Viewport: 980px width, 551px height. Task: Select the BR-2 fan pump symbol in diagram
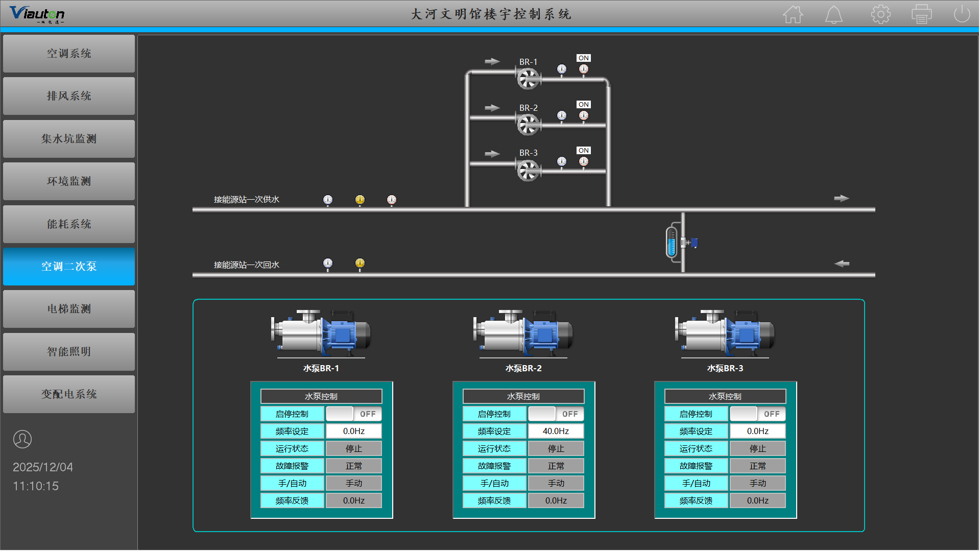528,125
